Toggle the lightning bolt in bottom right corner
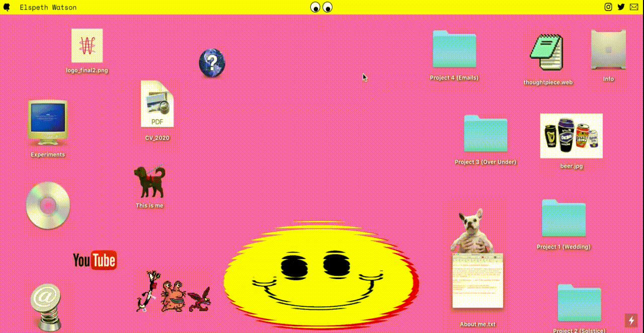Screen dimensions: 644x333 point(631,320)
